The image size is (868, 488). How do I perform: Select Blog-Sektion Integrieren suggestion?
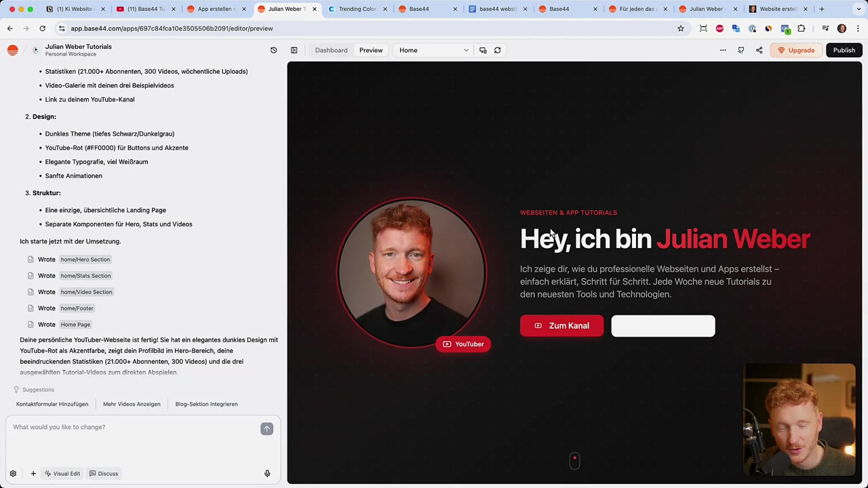pos(206,404)
